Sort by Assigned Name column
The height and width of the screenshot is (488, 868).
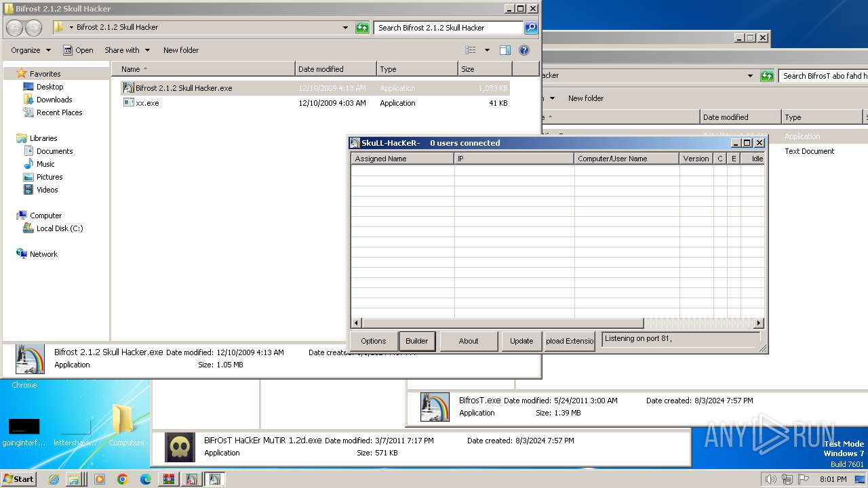click(x=403, y=159)
